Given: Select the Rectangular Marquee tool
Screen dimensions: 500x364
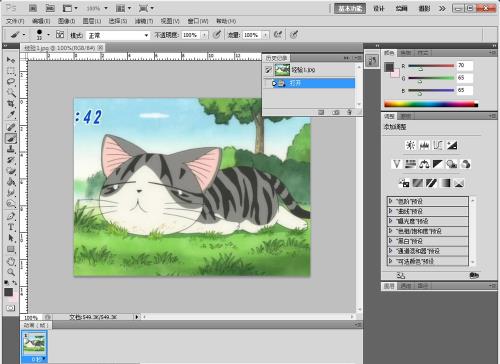Looking at the screenshot, I should 11,71.
